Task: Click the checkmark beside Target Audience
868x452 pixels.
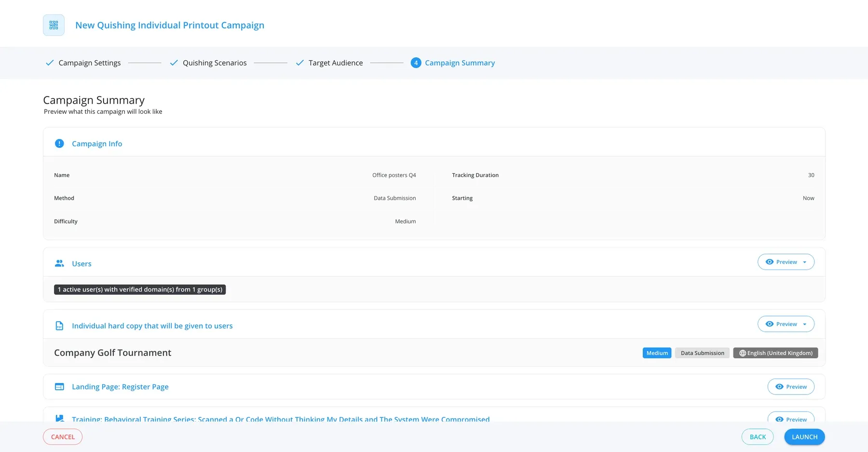Action: click(299, 63)
